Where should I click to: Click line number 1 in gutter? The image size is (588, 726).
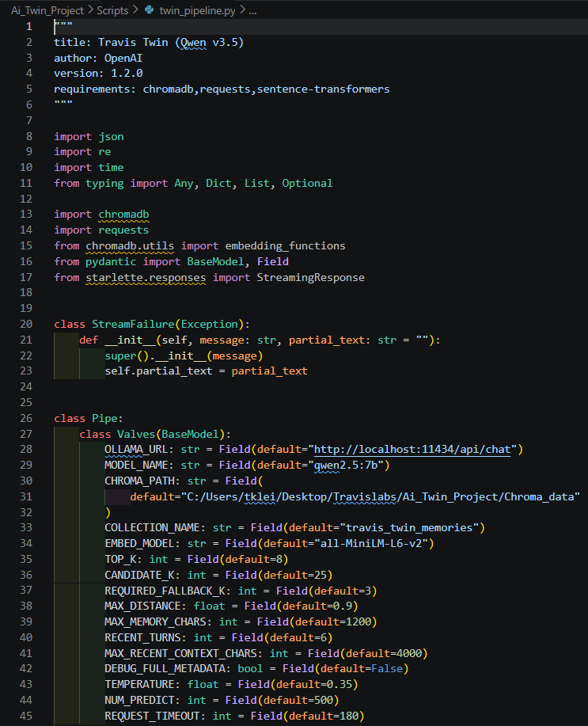click(x=29, y=26)
